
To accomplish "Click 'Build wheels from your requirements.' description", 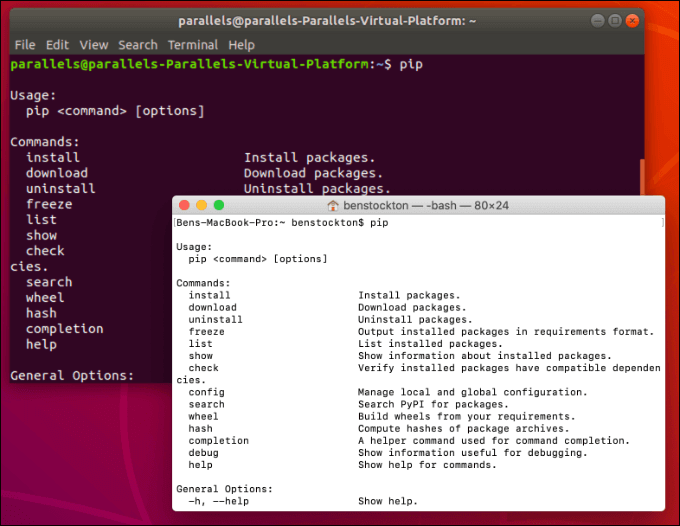I will coord(467,417).
